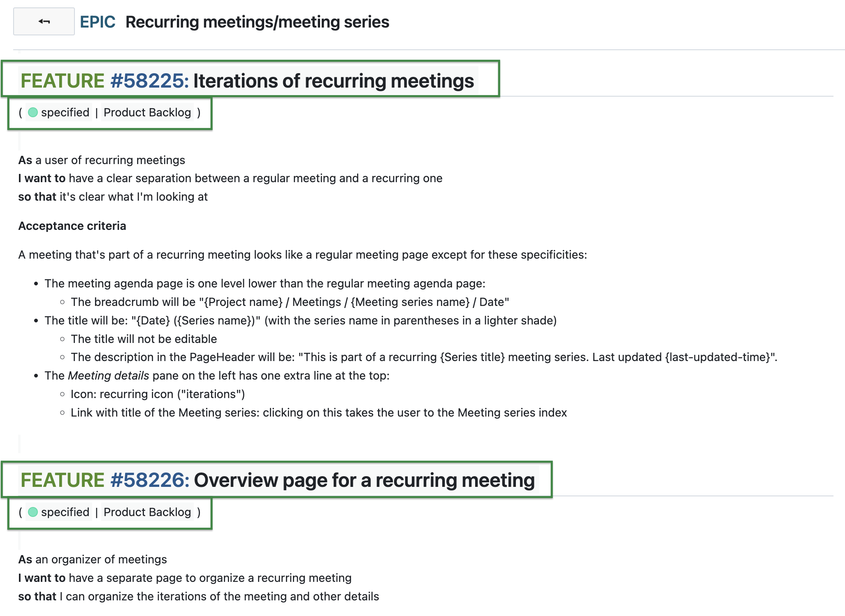The width and height of the screenshot is (845, 616).
Task: Click Product Backlog under feature #58226
Action: [147, 512]
